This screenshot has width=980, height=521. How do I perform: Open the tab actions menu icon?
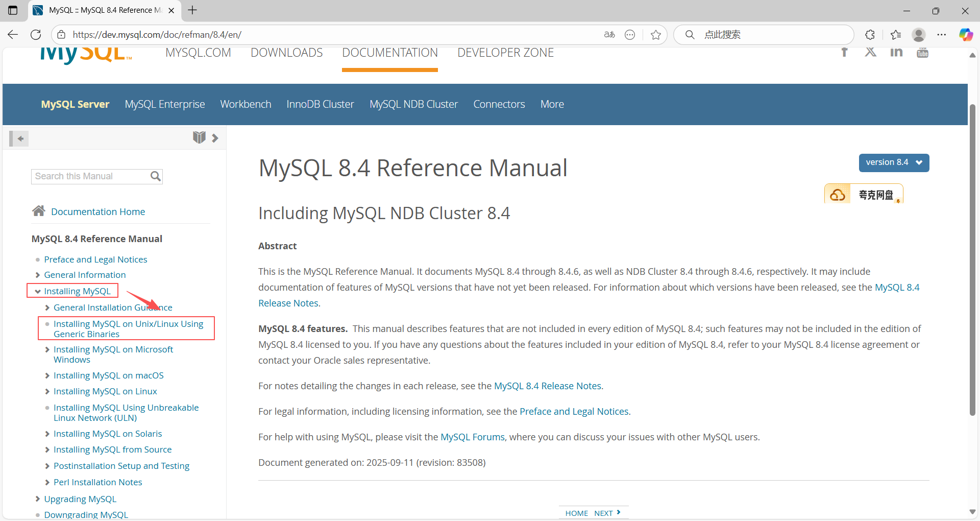13,10
